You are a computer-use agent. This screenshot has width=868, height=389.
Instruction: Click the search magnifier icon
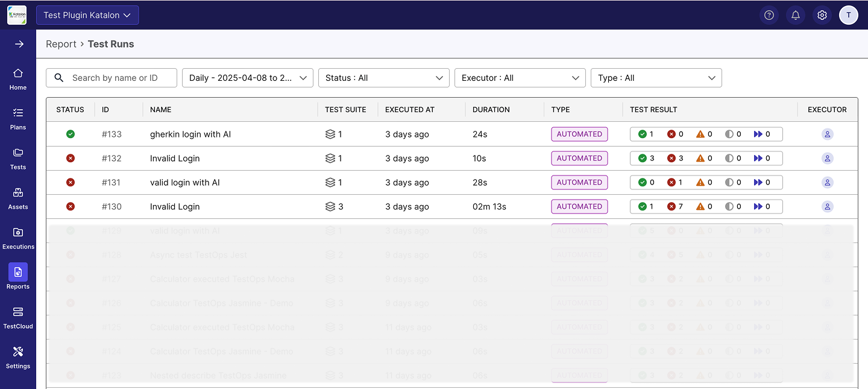(59, 78)
